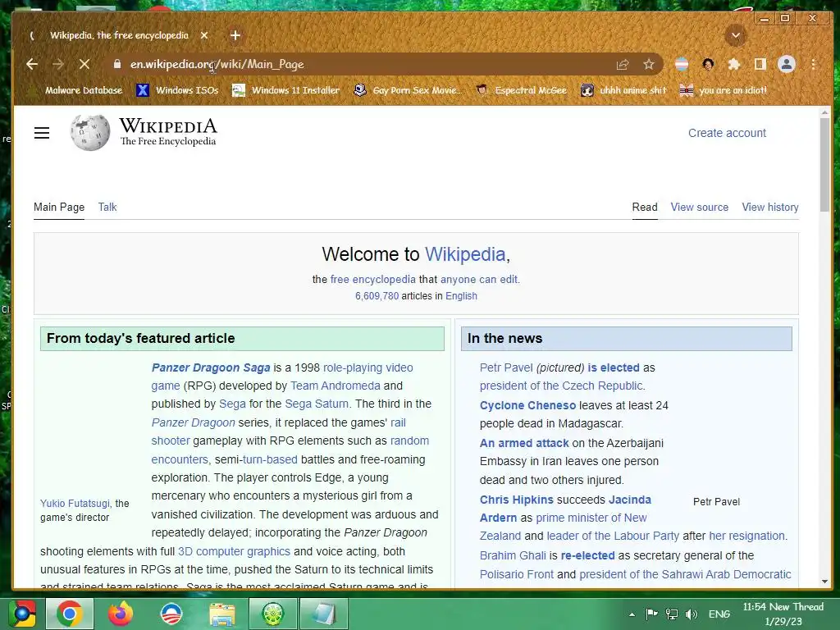Open the Start button on taskbar
The image size is (840, 630).
22,614
